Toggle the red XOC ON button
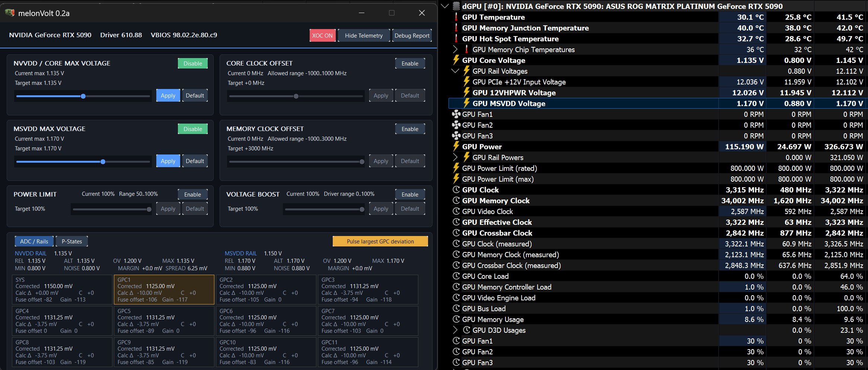Image resolution: width=868 pixels, height=370 pixels. pos(322,36)
